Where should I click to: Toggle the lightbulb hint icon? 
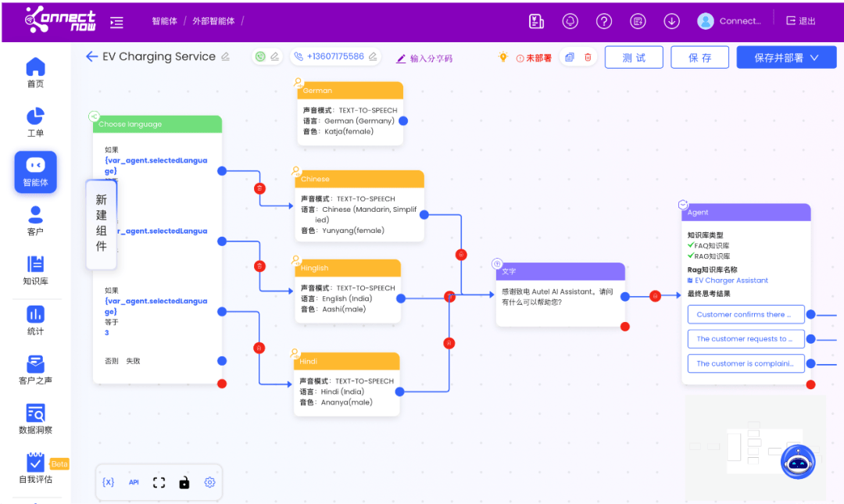pos(503,57)
